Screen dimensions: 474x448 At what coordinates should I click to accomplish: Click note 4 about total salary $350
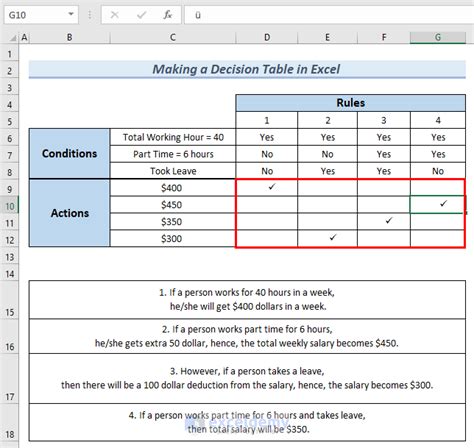(x=247, y=422)
